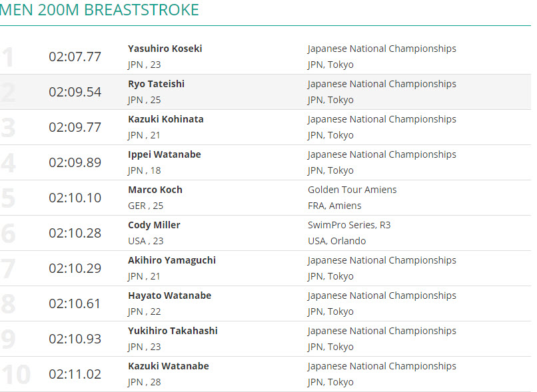Click the Golden Tour Amiens meet

pyautogui.click(x=352, y=190)
